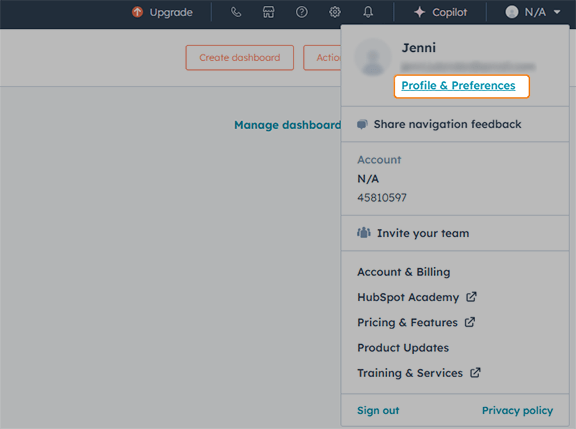Click the feedback chat bubble icon

(x=362, y=124)
